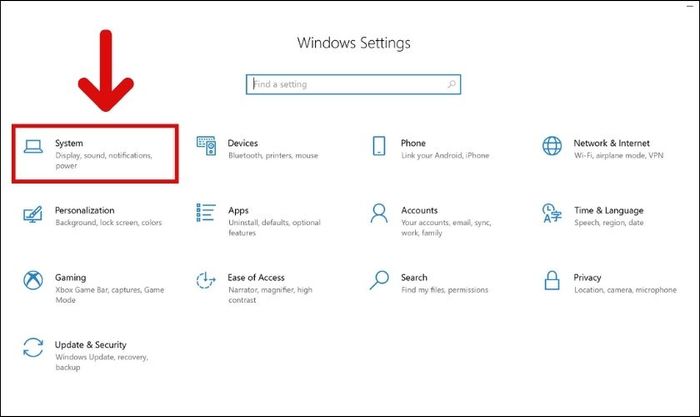Click the Time & Language icon
The width and height of the screenshot is (700, 417).
[552, 213]
